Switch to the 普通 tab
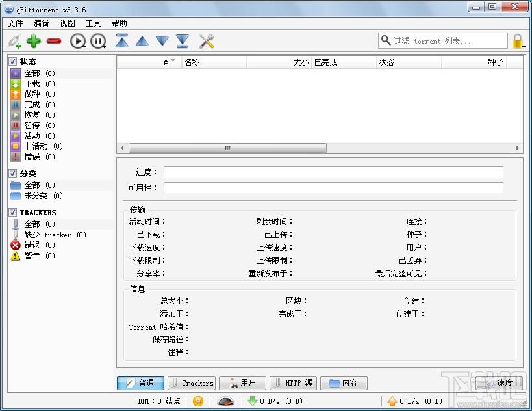The height and width of the screenshot is (411, 532). (x=140, y=383)
